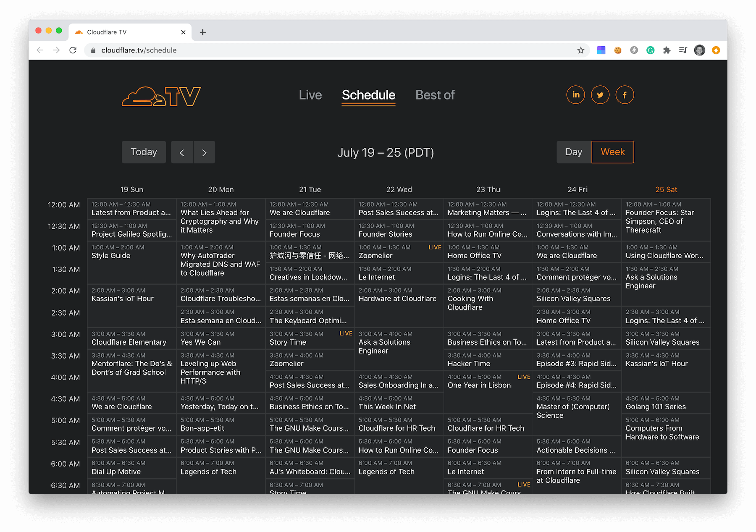Click the address bar URL
756x532 pixels.
pyautogui.click(x=139, y=50)
